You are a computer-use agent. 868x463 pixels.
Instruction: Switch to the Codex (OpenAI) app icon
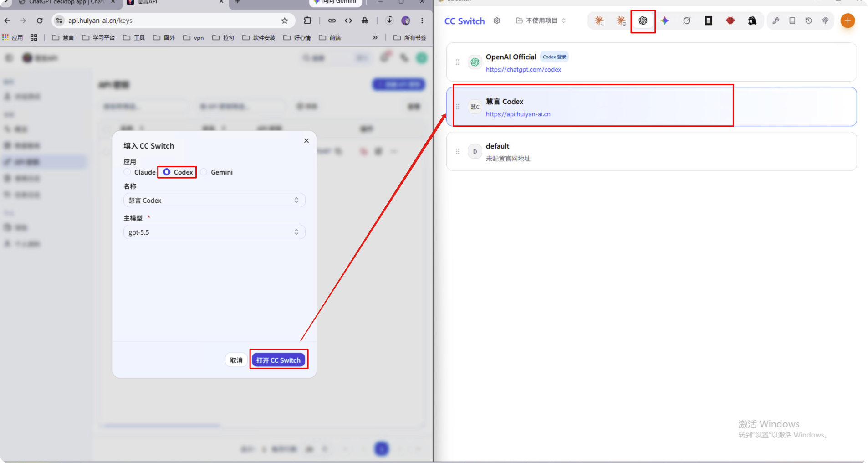coord(643,21)
